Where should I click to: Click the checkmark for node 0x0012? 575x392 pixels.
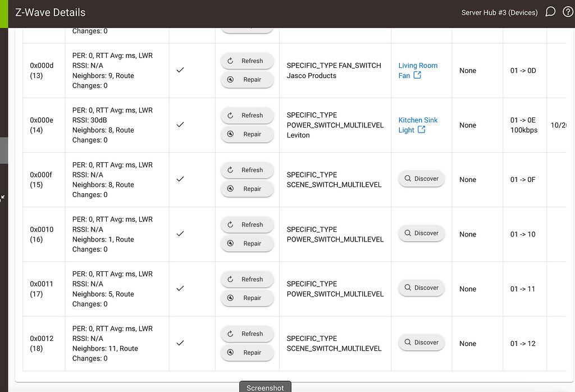(x=180, y=343)
